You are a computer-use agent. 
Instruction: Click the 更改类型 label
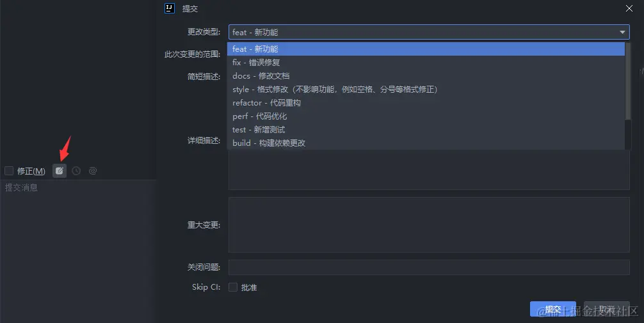coord(204,32)
